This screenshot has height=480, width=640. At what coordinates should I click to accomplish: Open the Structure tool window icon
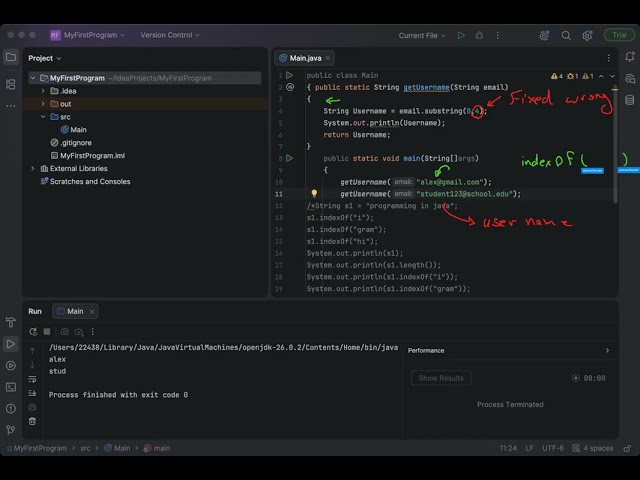(11, 84)
